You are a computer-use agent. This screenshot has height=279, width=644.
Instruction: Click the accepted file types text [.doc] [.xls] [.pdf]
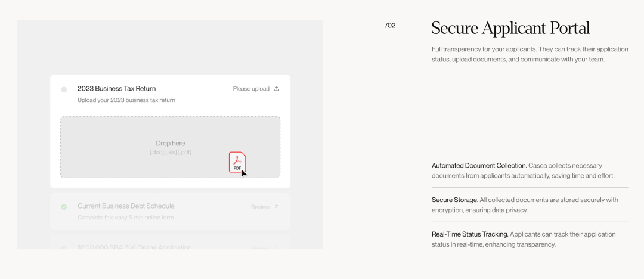click(x=171, y=153)
